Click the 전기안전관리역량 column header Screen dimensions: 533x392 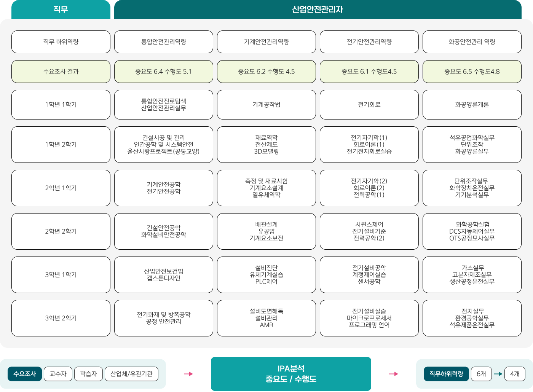[x=369, y=42]
